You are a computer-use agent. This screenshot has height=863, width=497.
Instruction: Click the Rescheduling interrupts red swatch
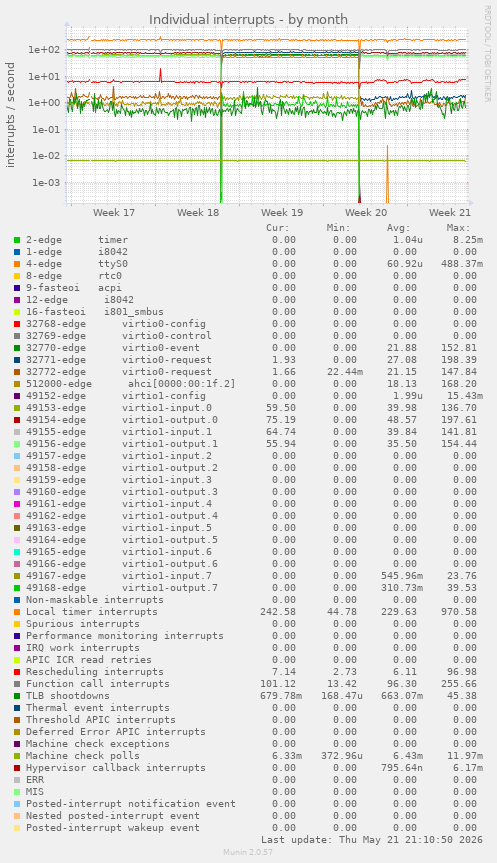tap(17, 672)
